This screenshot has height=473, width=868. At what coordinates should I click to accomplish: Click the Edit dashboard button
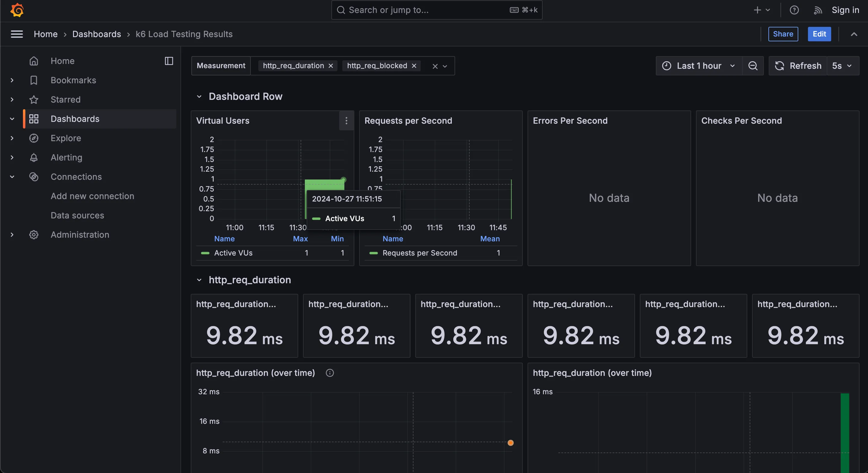click(x=819, y=34)
